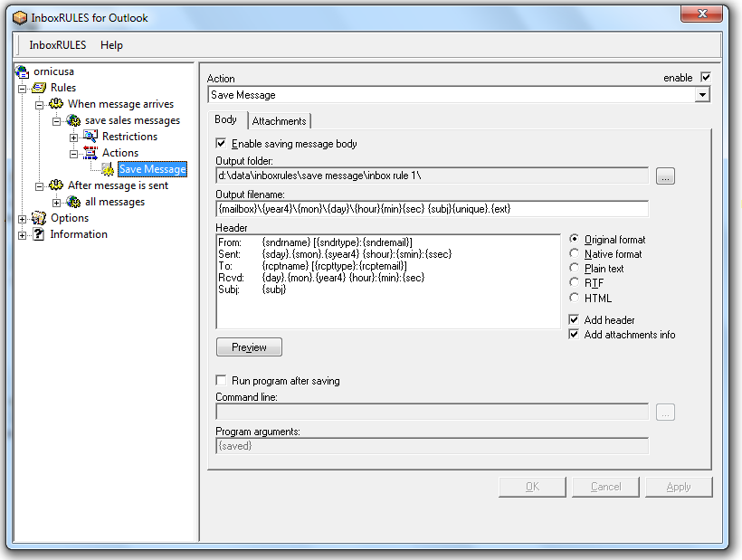Collapse the save sales messages node
The width and height of the screenshot is (742, 560).
pyautogui.click(x=56, y=121)
